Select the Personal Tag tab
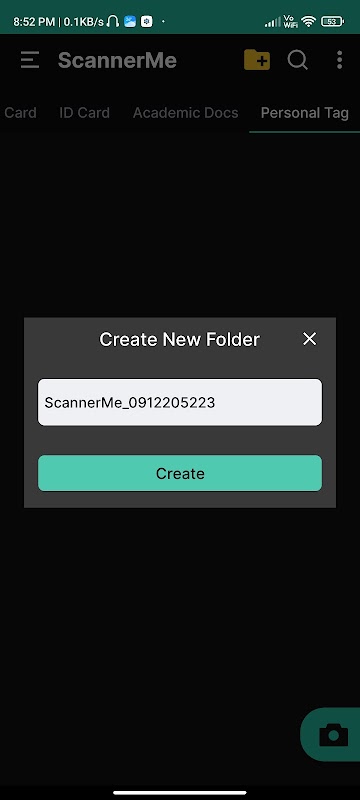360x800 pixels. (304, 113)
